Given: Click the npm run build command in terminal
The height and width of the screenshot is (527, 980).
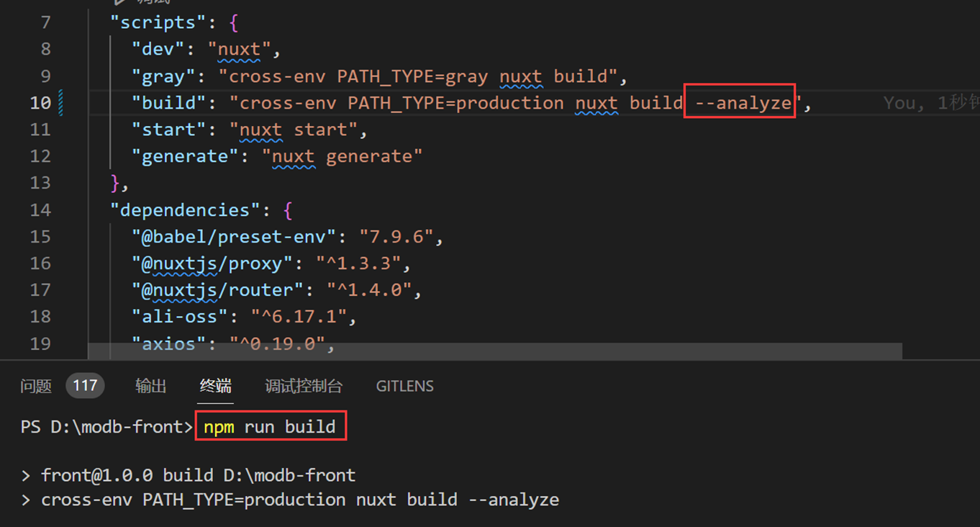Looking at the screenshot, I should pos(270,427).
